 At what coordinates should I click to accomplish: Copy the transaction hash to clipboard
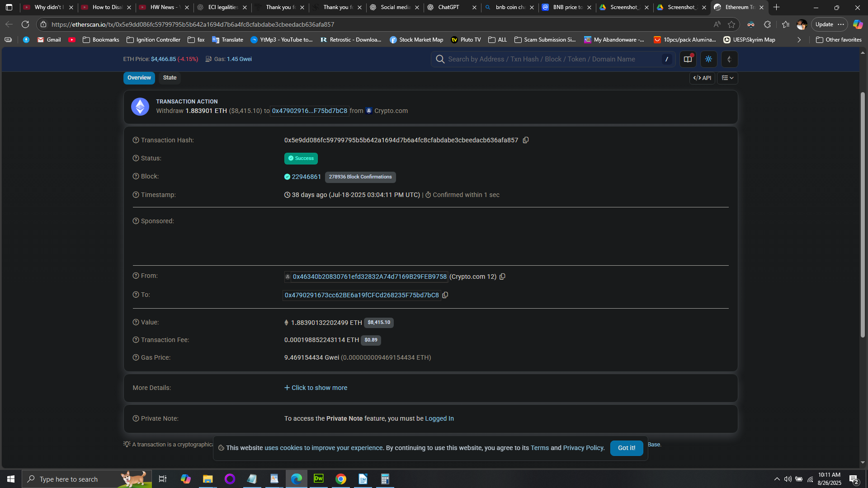[x=526, y=140]
